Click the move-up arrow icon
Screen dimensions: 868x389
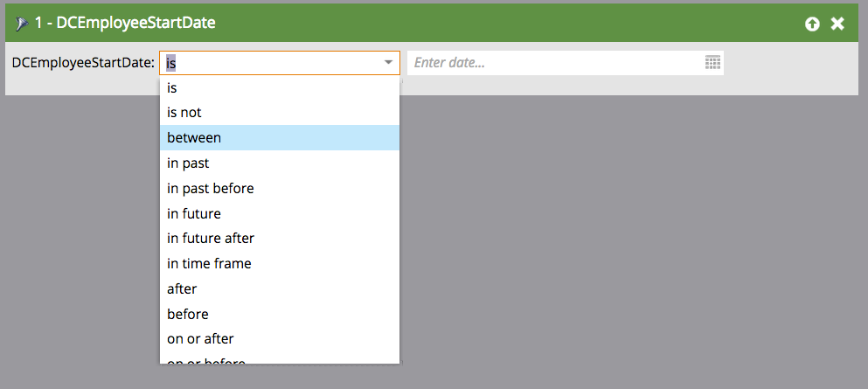point(812,24)
